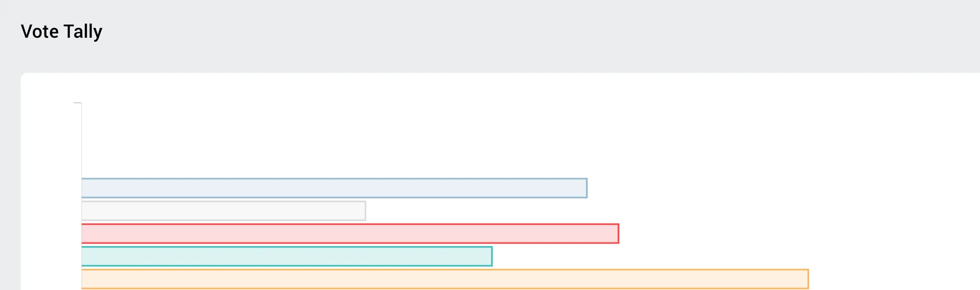Click the white chart card's top-left corner
Viewport: 980px width, 290px height.
pyautogui.click(x=24, y=76)
